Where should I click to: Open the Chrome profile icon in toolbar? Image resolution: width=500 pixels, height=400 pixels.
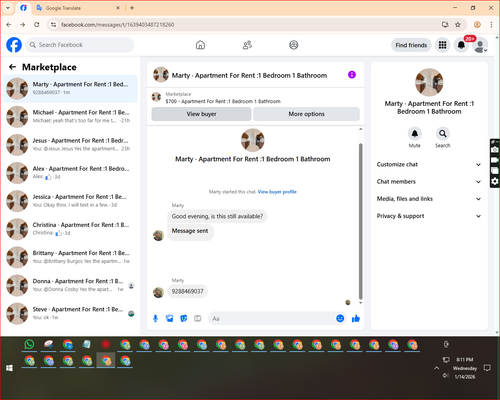tap(477, 25)
